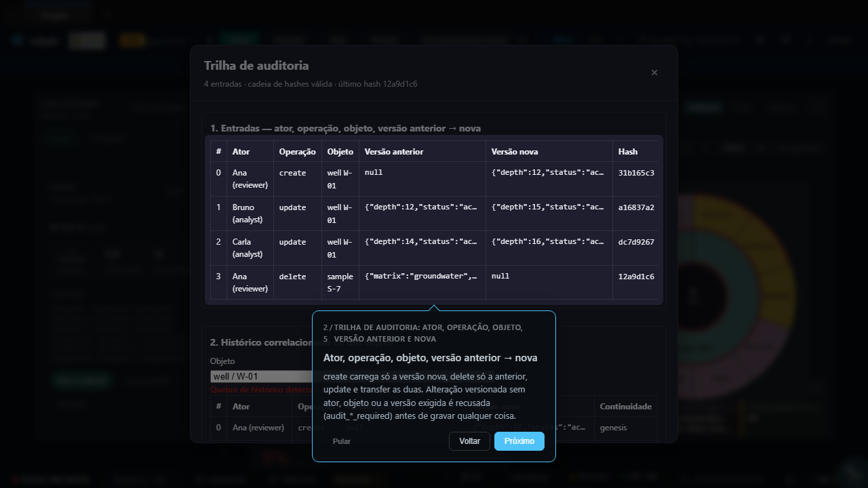Click the sample S-7 object cell
This screenshot has width=868, height=488.
pos(340,283)
